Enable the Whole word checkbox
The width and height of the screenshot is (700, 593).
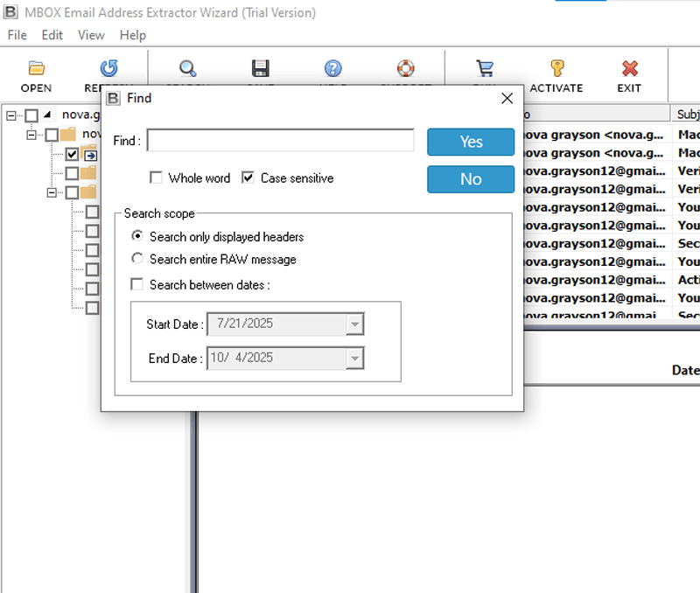(157, 178)
